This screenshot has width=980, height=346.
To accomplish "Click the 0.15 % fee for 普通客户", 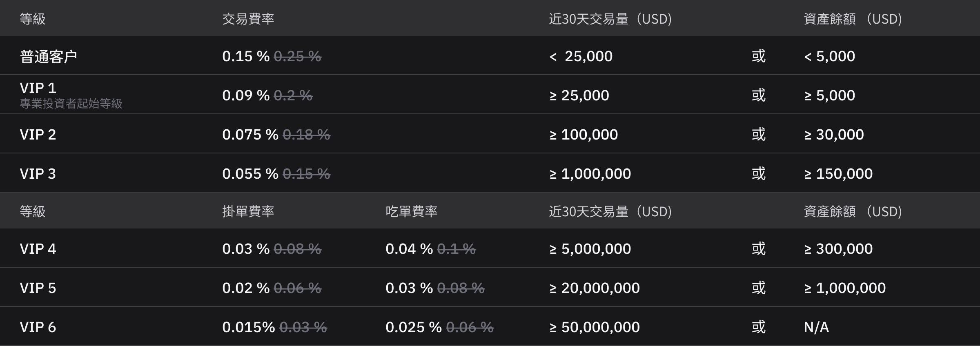I will tap(246, 56).
